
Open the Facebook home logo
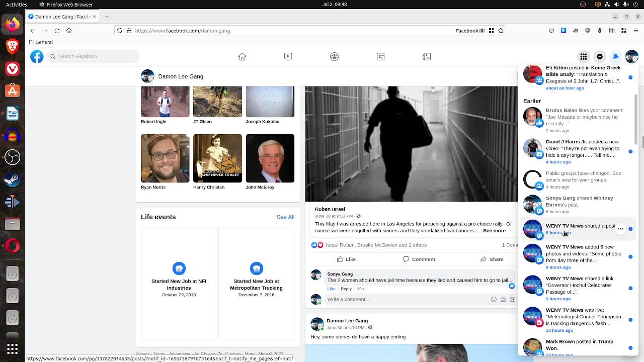pos(37,56)
